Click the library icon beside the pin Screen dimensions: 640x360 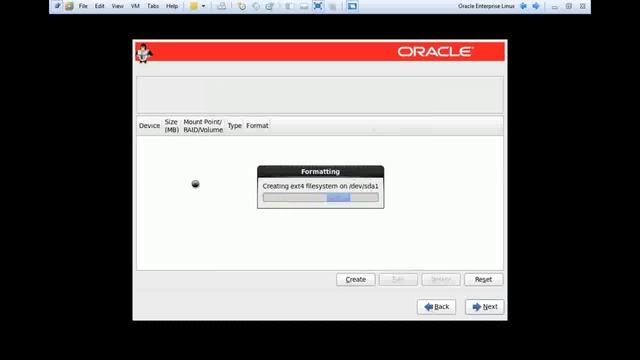click(69, 6)
